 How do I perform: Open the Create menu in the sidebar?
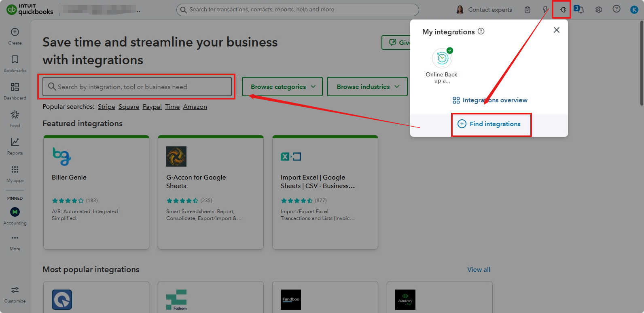pos(15,36)
